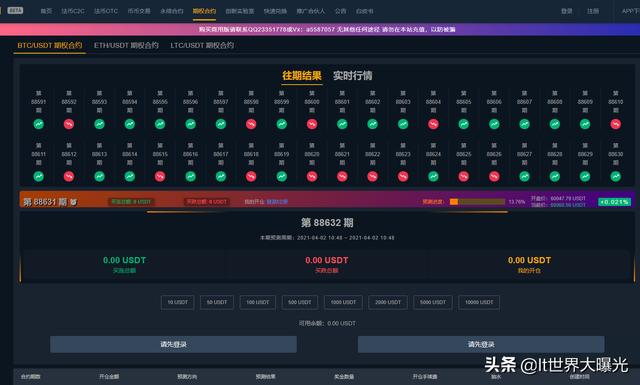Click the green up icon for period 88611
Screen dimensions: 640x385
tap(39, 176)
